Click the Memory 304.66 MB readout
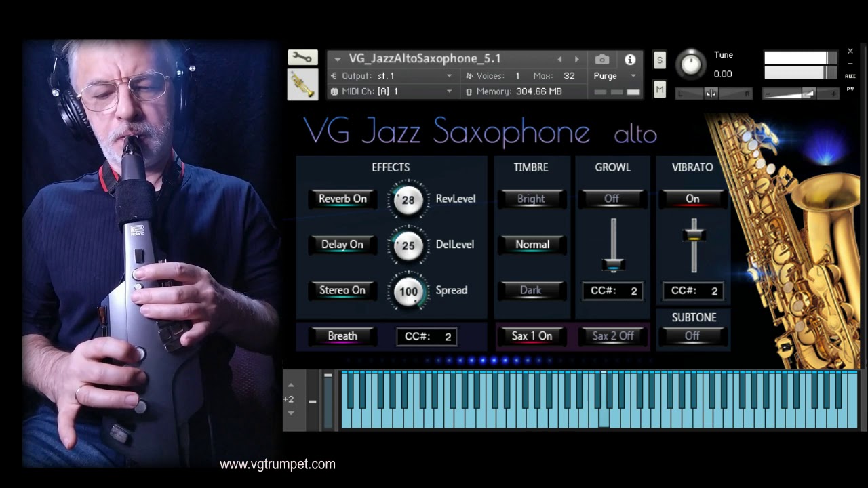The width and height of the screenshot is (868, 488). coord(519,91)
